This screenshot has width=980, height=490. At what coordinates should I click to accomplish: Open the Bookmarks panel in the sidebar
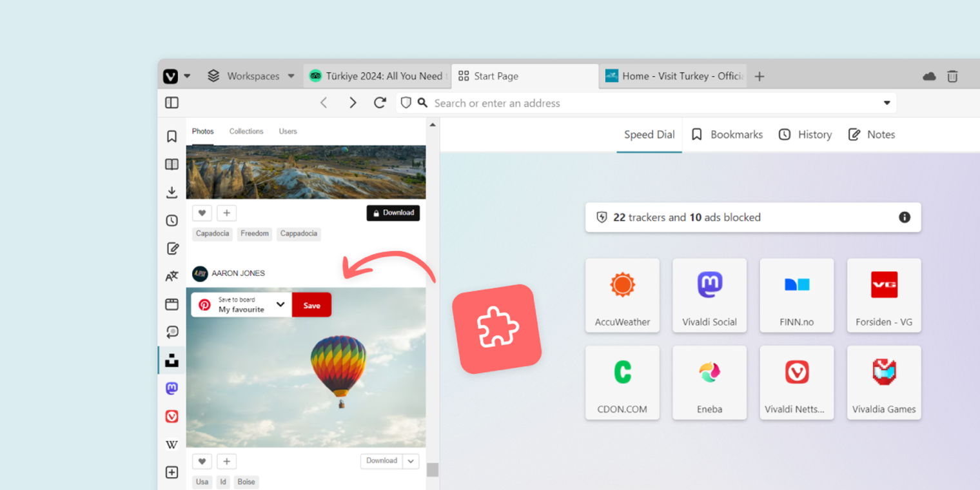point(171,136)
